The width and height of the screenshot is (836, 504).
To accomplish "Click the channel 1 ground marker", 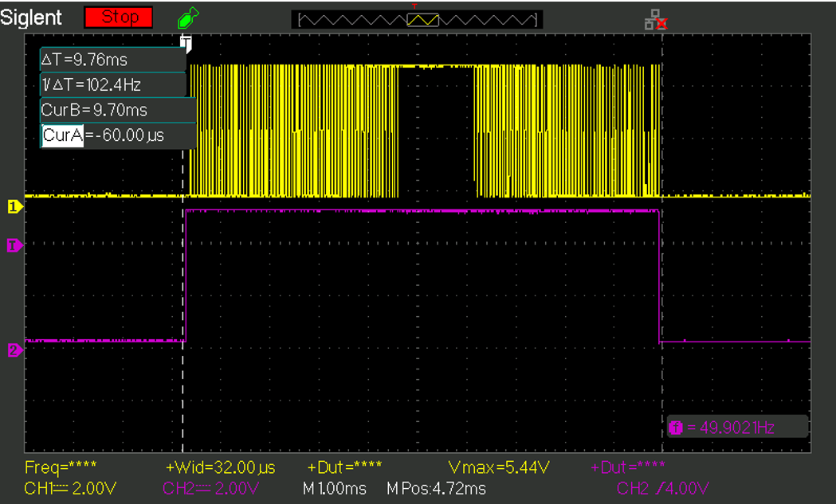I will coord(15,207).
